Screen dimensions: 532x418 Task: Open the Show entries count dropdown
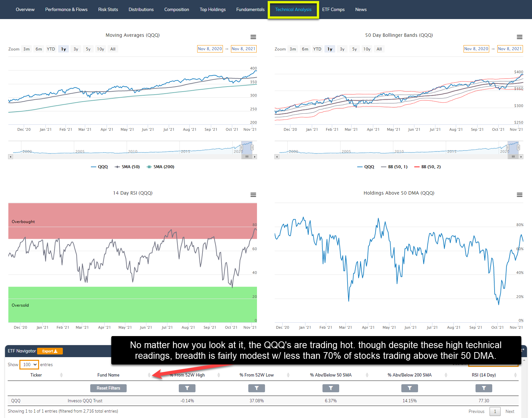click(29, 364)
